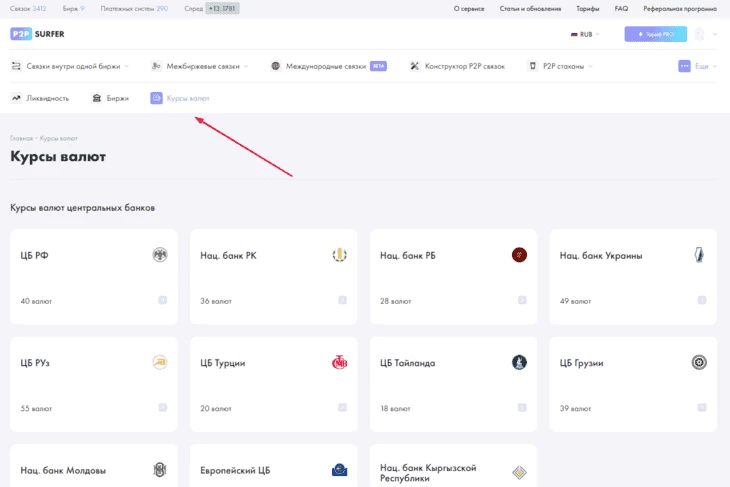Open ЦБ Тайланда card arrow icon

coord(522,407)
